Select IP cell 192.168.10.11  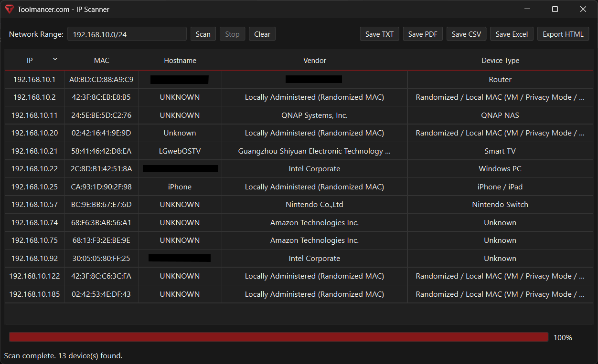(34, 115)
